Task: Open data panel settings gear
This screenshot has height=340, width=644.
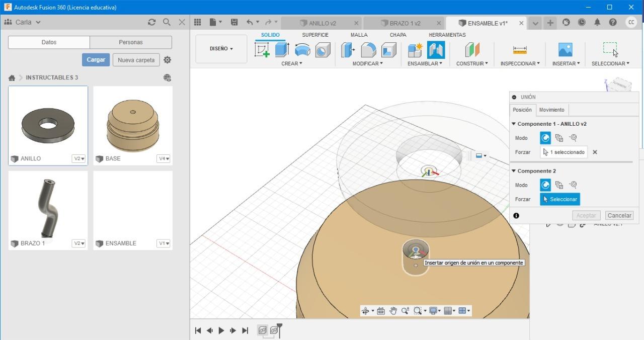Action: point(168,60)
